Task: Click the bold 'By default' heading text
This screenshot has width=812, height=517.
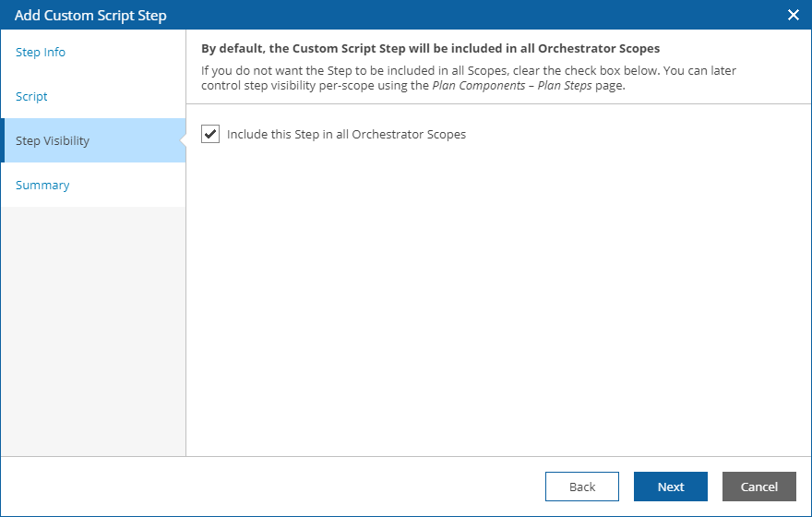Action: pyautogui.click(x=430, y=49)
